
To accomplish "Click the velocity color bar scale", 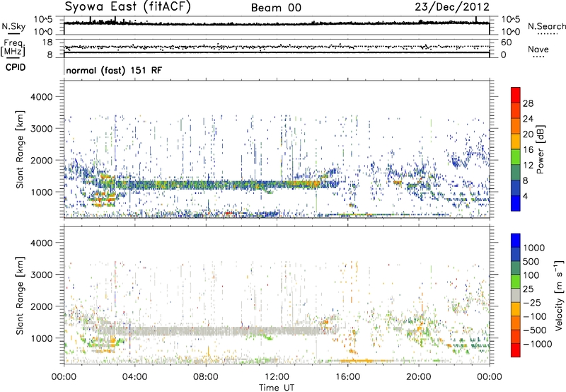I will coord(516,295).
